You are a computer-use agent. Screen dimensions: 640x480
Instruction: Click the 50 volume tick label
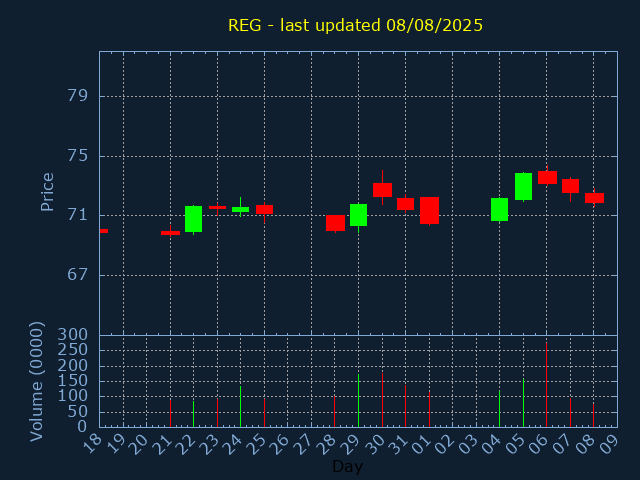point(78,412)
